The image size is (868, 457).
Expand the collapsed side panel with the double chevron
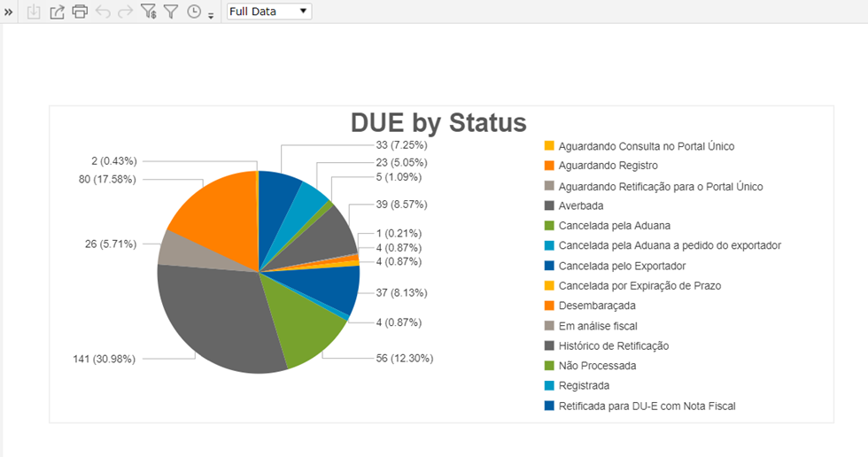coord(8,12)
